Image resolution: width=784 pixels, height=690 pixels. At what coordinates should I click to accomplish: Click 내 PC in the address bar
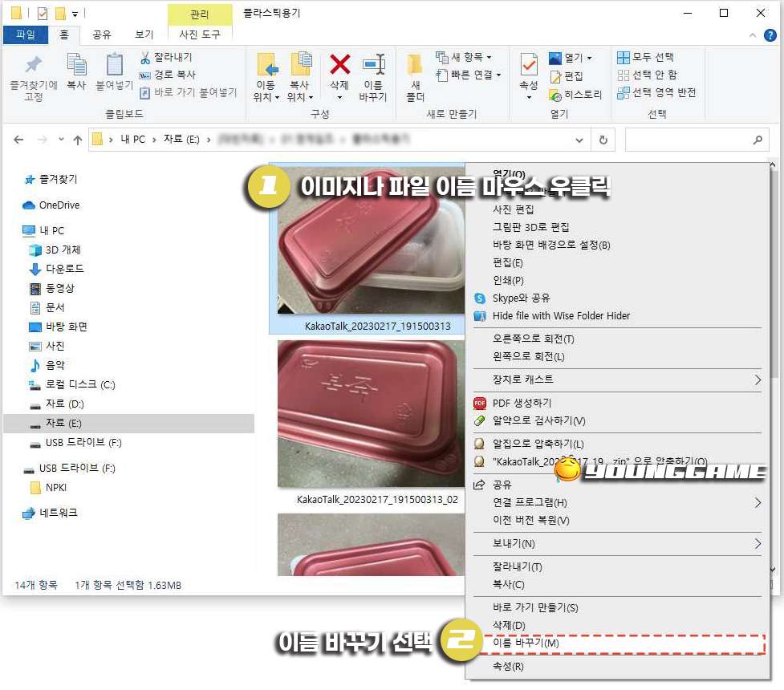pyautogui.click(x=132, y=140)
